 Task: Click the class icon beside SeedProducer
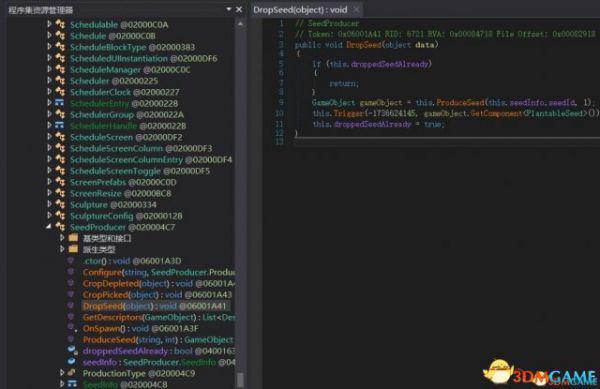pyautogui.click(x=60, y=227)
